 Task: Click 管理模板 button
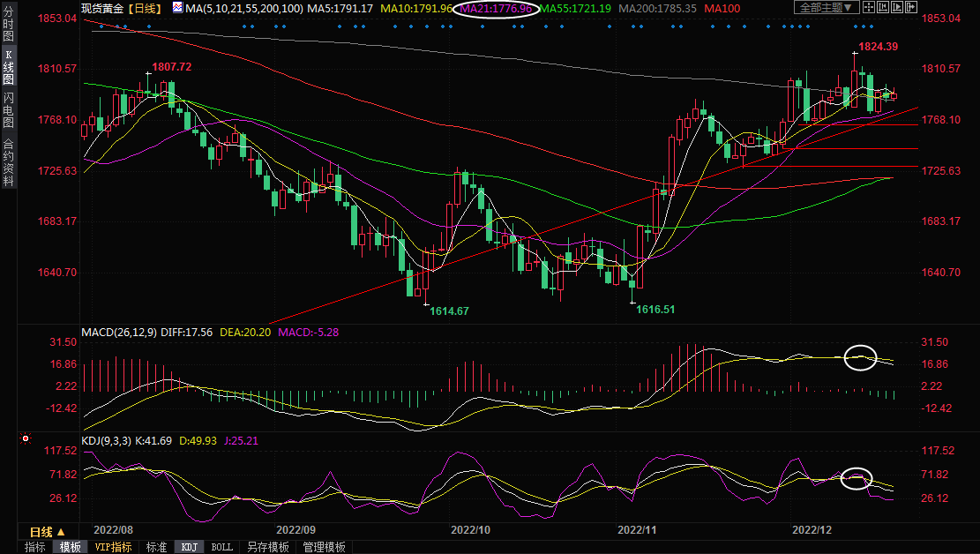point(324,547)
